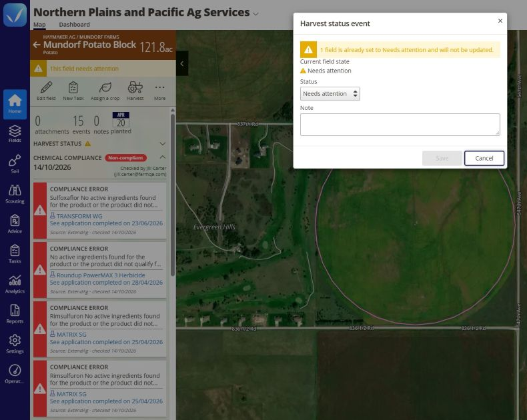
Task: Open Fields in the sidebar
Action: [x=15, y=134]
